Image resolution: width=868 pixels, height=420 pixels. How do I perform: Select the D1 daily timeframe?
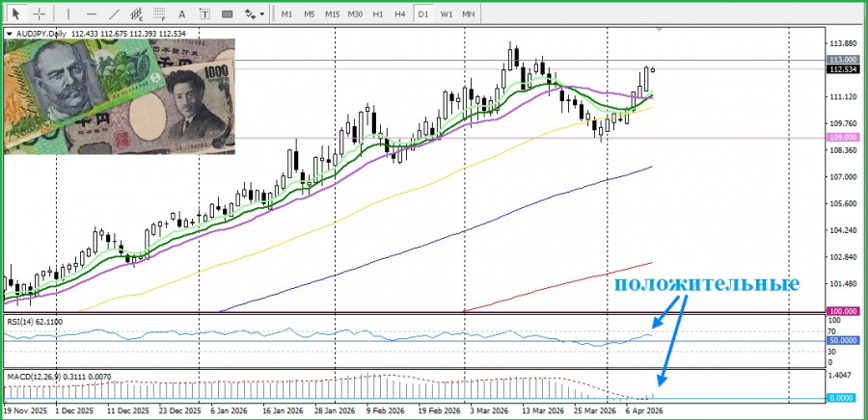[422, 14]
